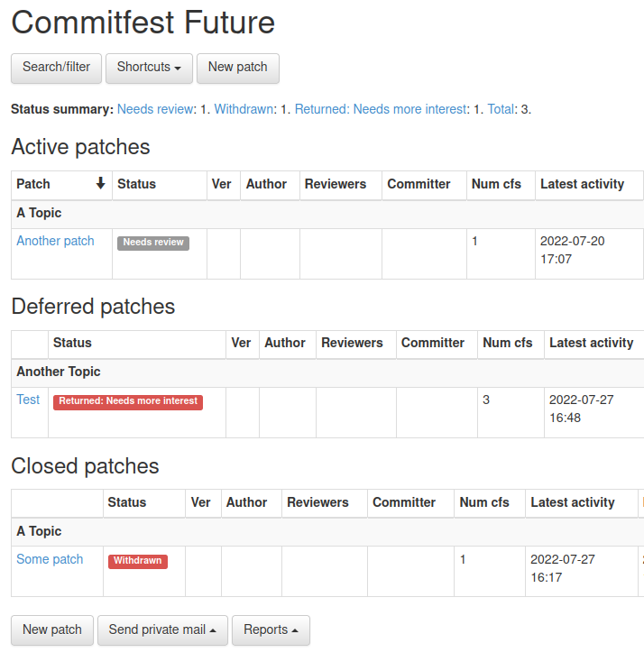
Task: Open the Search/filter panel
Action: tap(56, 68)
